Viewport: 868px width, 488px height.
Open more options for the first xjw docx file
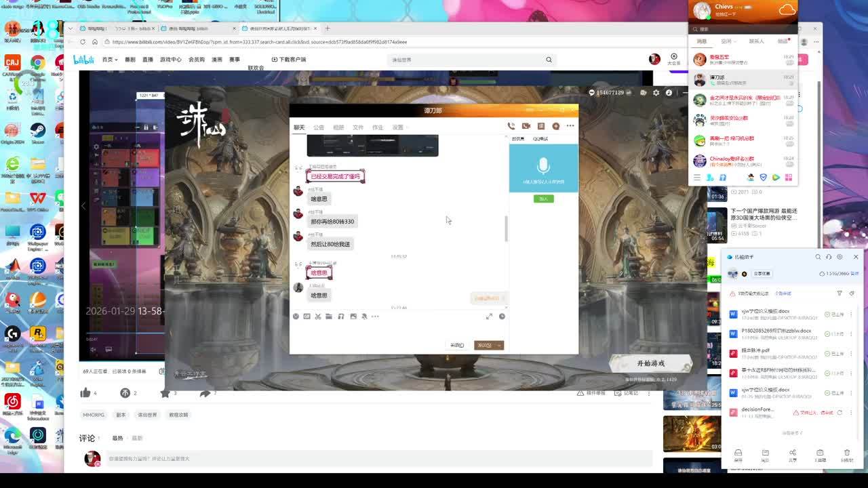coord(850,314)
